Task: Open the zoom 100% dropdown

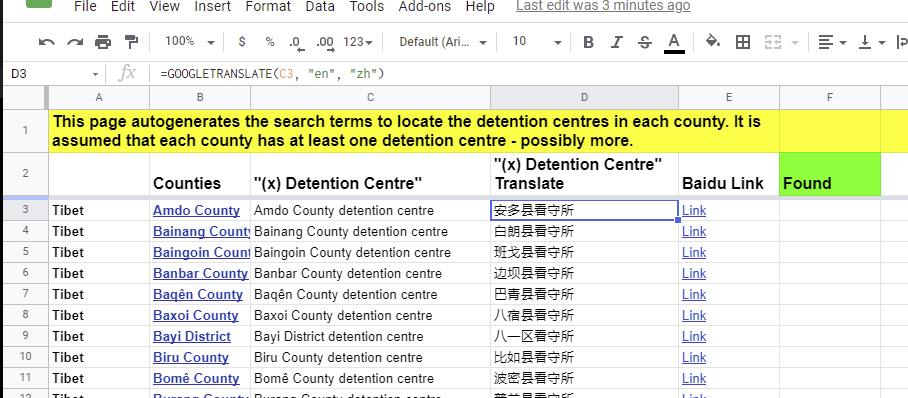Action: click(x=190, y=42)
